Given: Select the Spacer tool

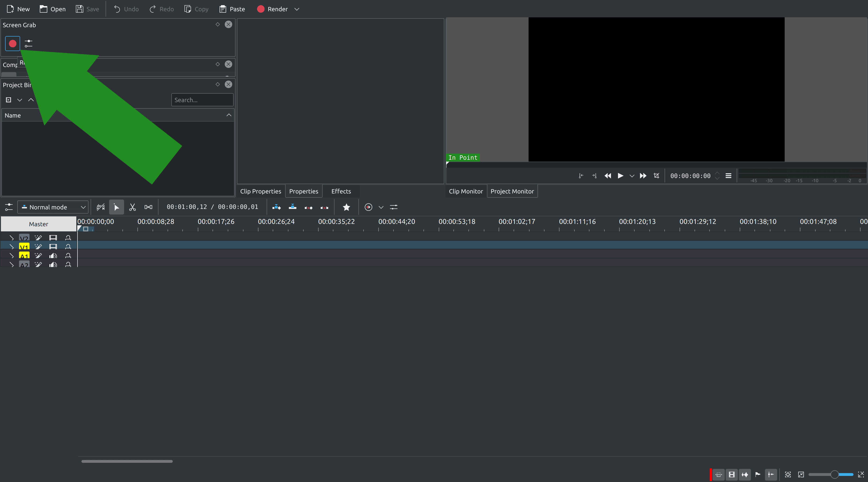Looking at the screenshot, I should 148,207.
